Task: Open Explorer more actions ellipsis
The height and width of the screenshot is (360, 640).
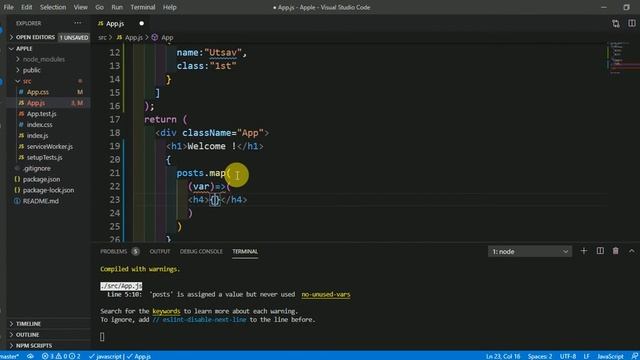Action: click(78, 23)
